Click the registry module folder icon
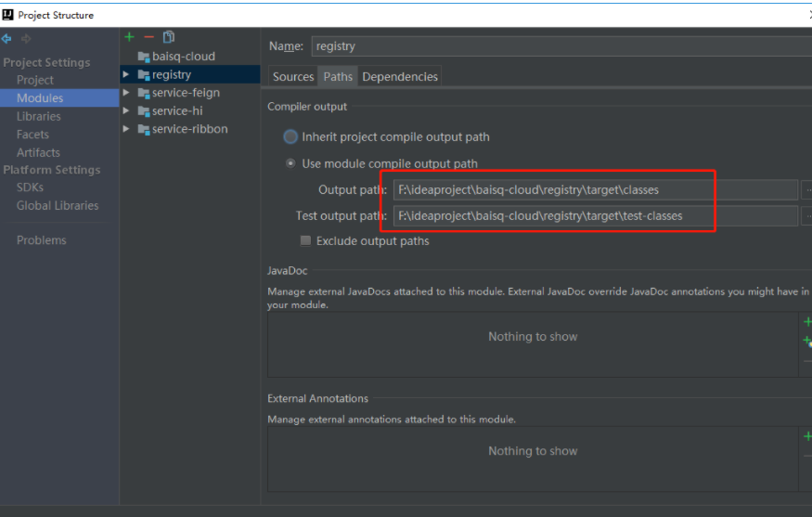This screenshot has width=812, height=517. (x=144, y=75)
